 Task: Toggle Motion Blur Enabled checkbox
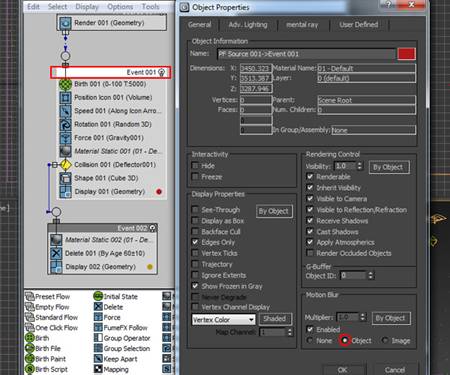click(310, 329)
